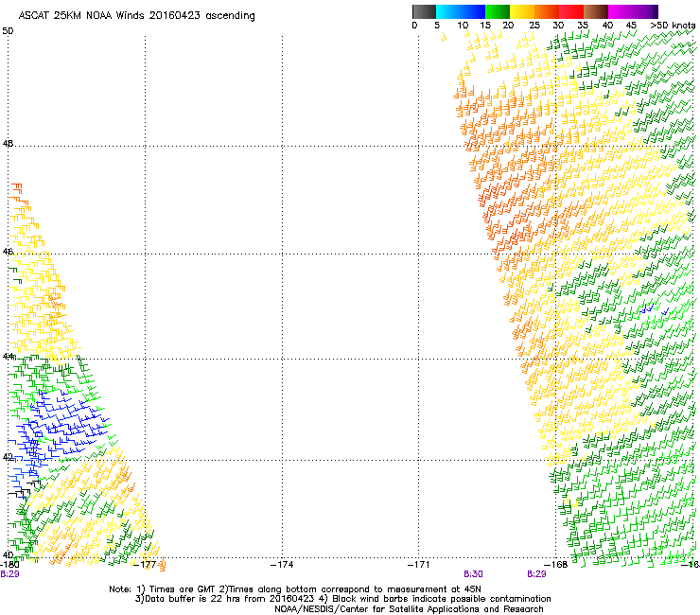
Task: Click the small blue wind barbs in right swath
Action: tap(654, 309)
